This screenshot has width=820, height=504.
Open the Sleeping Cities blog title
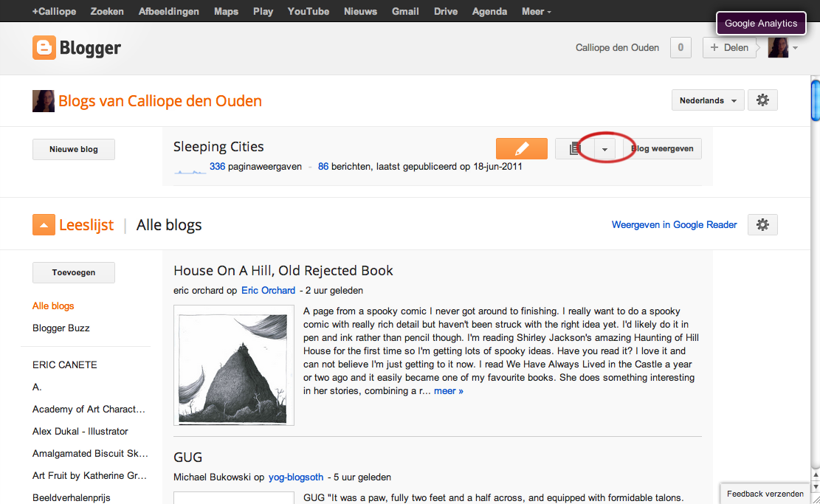click(218, 147)
